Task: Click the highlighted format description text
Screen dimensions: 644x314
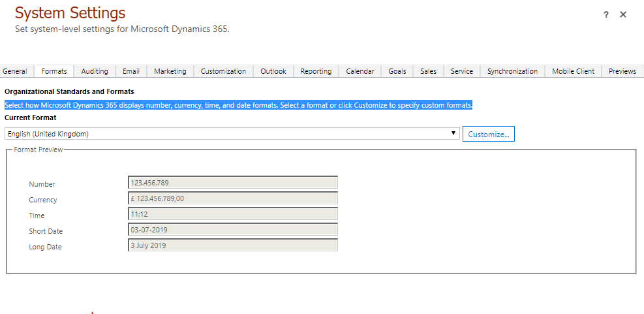Action: click(x=239, y=105)
